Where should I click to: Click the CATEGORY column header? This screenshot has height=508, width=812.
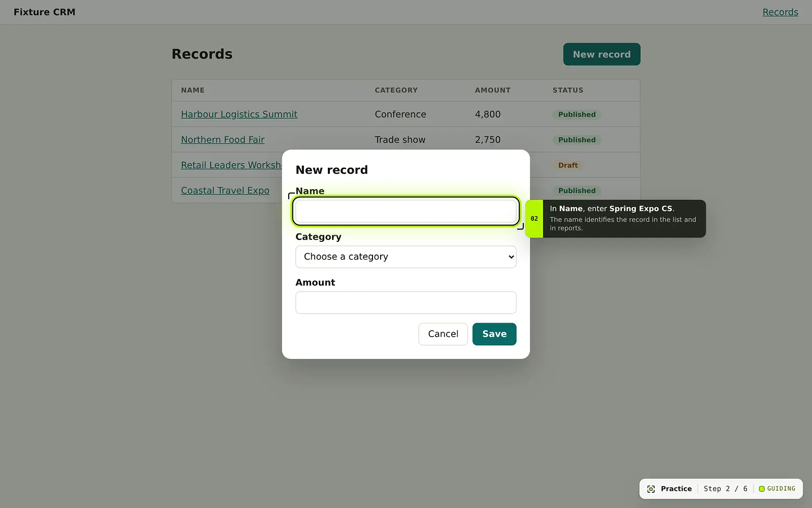[396, 90]
